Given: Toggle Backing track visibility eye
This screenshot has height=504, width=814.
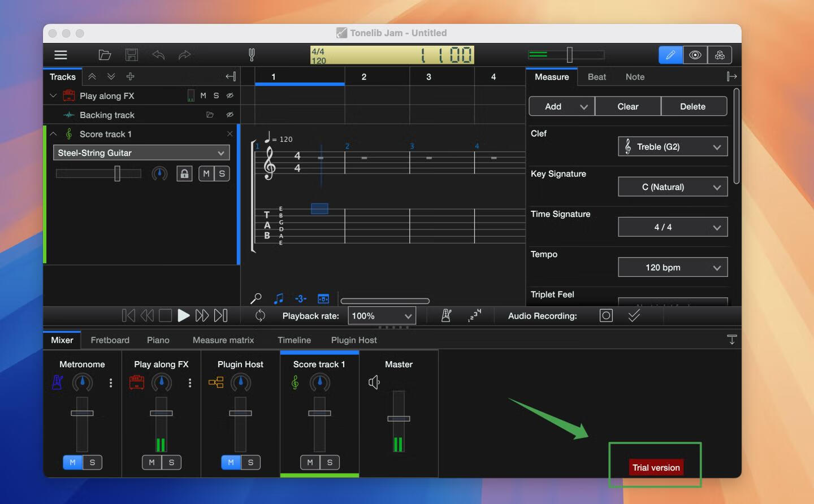Looking at the screenshot, I should (x=230, y=115).
